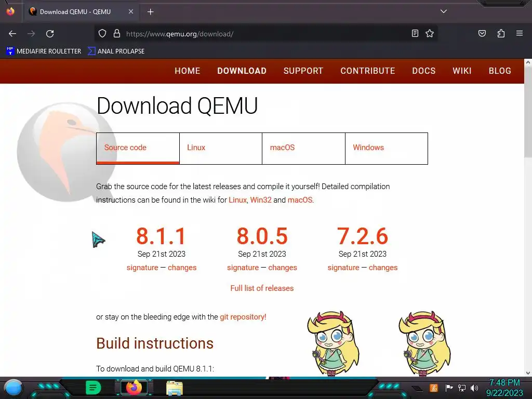Click the Firefox taskbar icon

pyautogui.click(x=134, y=388)
